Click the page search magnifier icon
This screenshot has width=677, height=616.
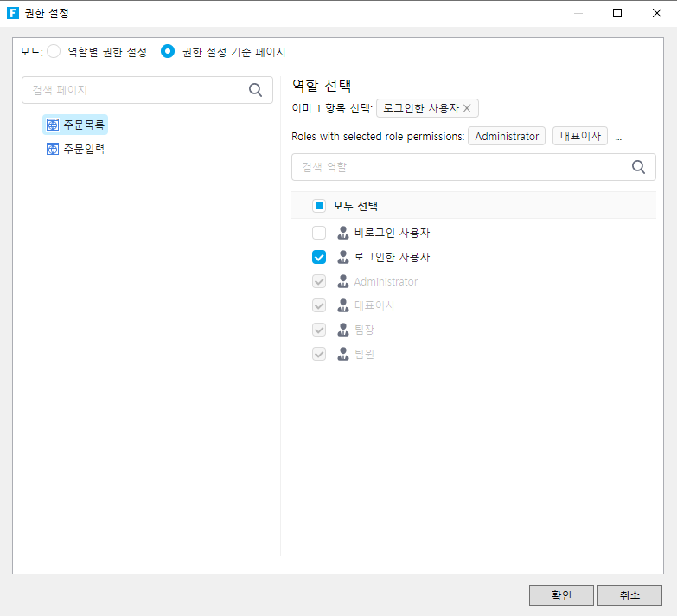255,90
